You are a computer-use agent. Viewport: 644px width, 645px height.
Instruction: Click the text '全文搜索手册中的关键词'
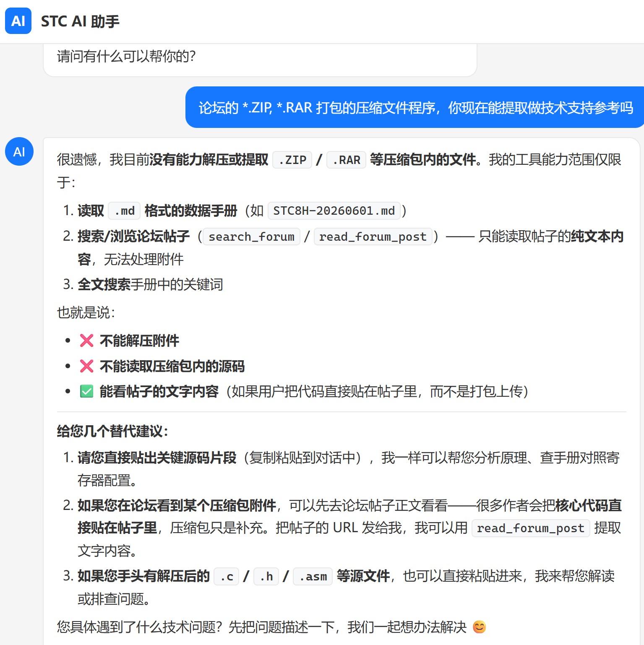click(x=150, y=284)
